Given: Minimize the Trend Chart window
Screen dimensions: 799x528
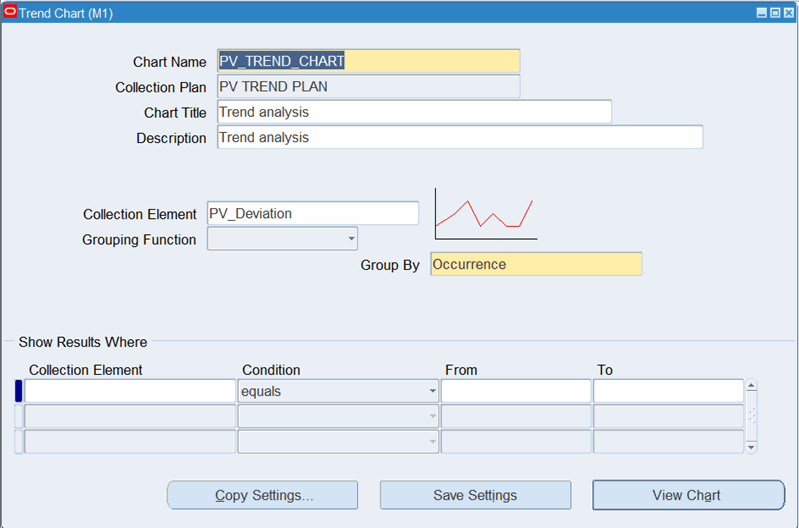Looking at the screenshot, I should coord(761,13).
